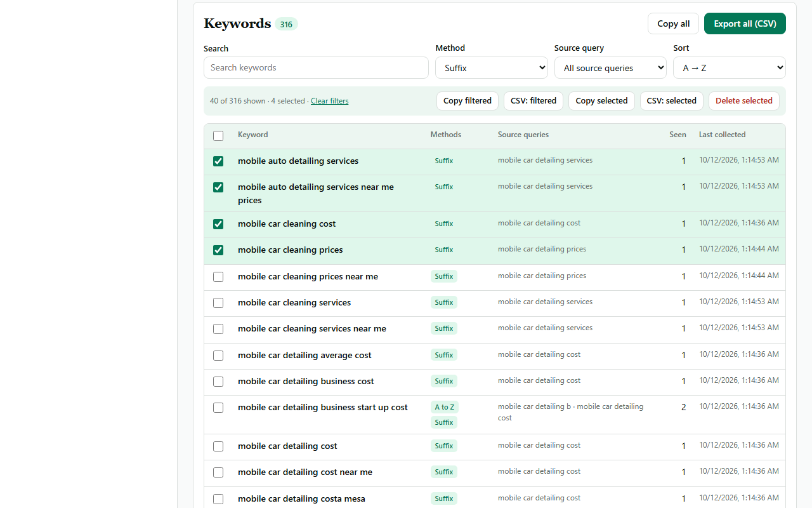Click source query 'mobile car detailing b · mobile car detailing cost'
Viewport: 812px width, 508px height.
tap(571, 412)
